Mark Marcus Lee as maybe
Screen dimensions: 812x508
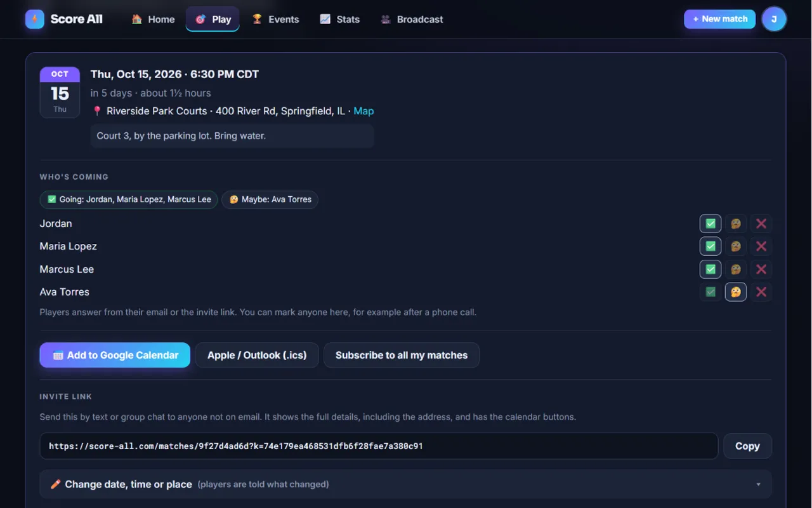click(x=736, y=269)
